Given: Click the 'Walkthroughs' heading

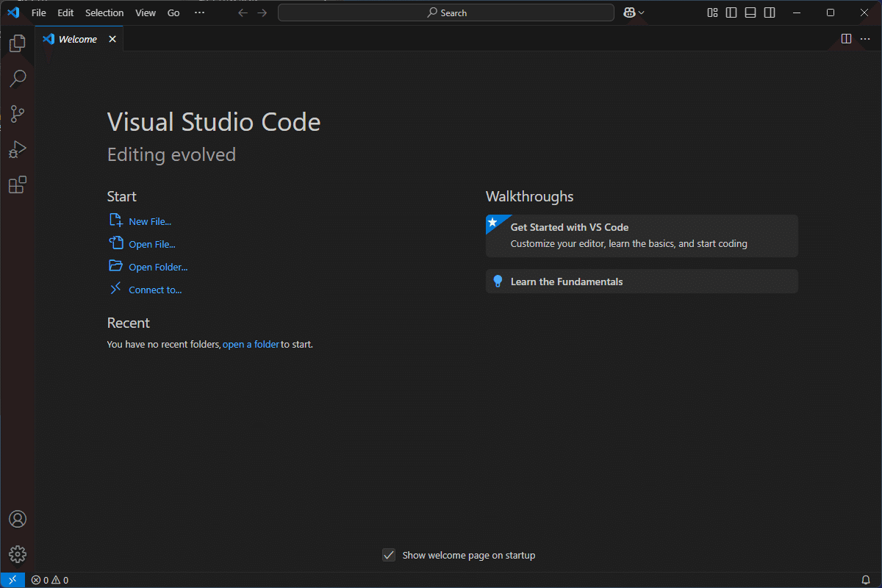Looking at the screenshot, I should (x=529, y=196).
